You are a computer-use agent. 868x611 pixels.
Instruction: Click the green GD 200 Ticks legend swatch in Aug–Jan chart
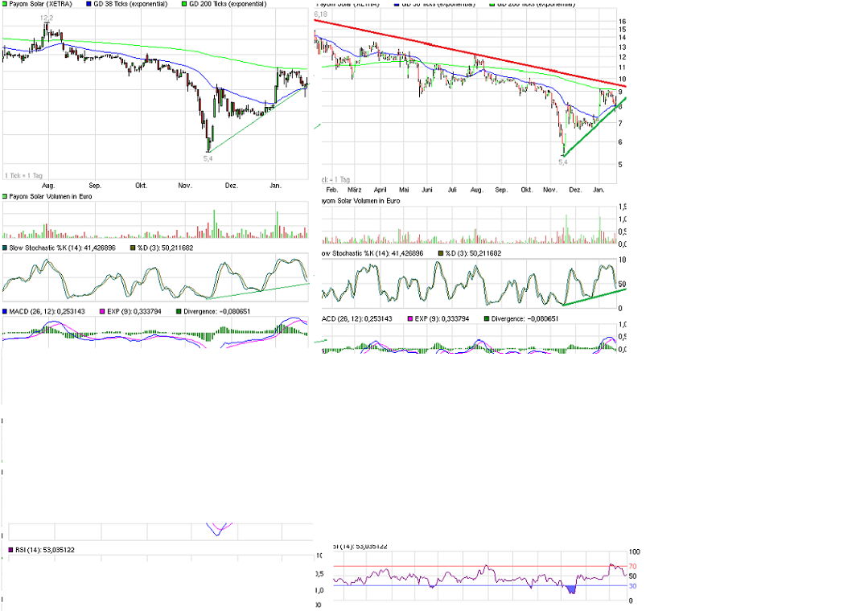pyautogui.click(x=184, y=4)
